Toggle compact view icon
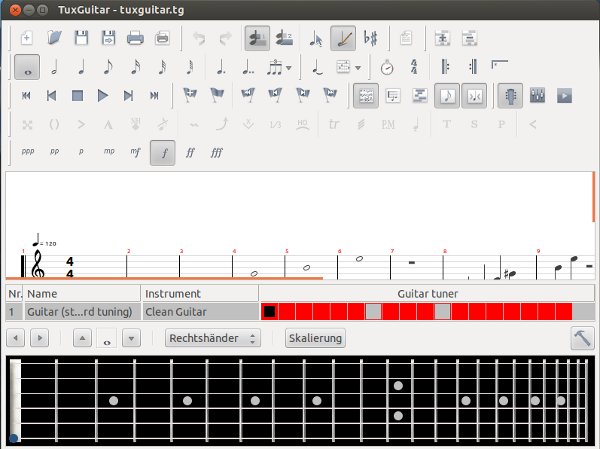The height and width of the screenshot is (449, 600). pyautogui.click(x=474, y=96)
